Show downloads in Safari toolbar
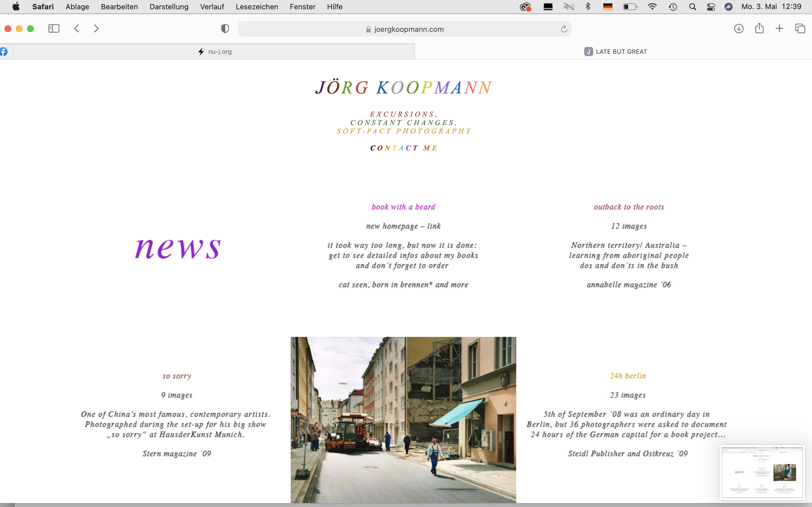 coord(738,28)
